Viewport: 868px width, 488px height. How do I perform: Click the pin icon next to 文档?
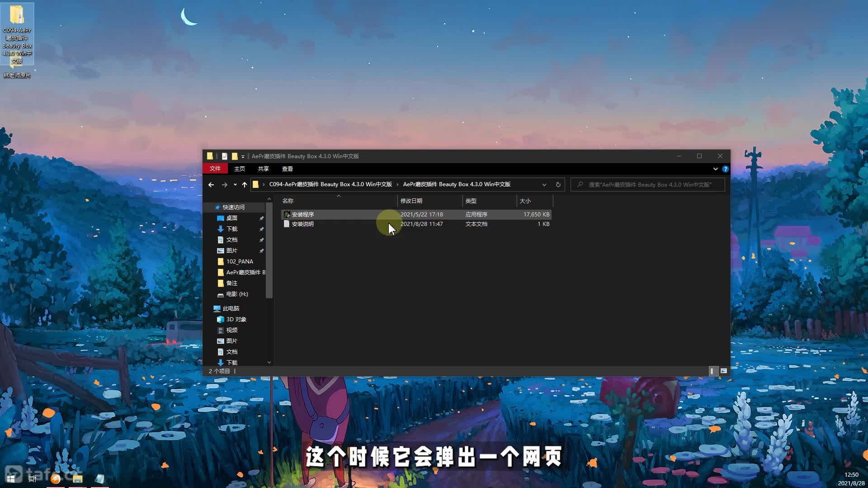coord(261,239)
